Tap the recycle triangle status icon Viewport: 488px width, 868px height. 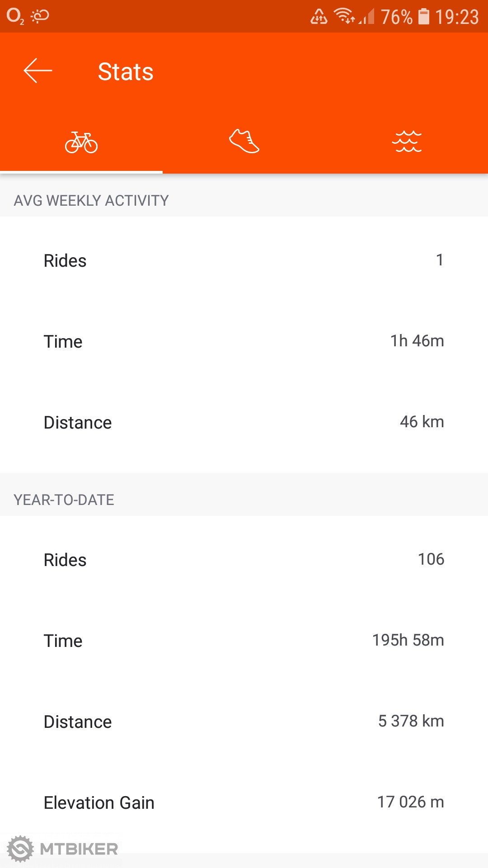click(x=319, y=16)
